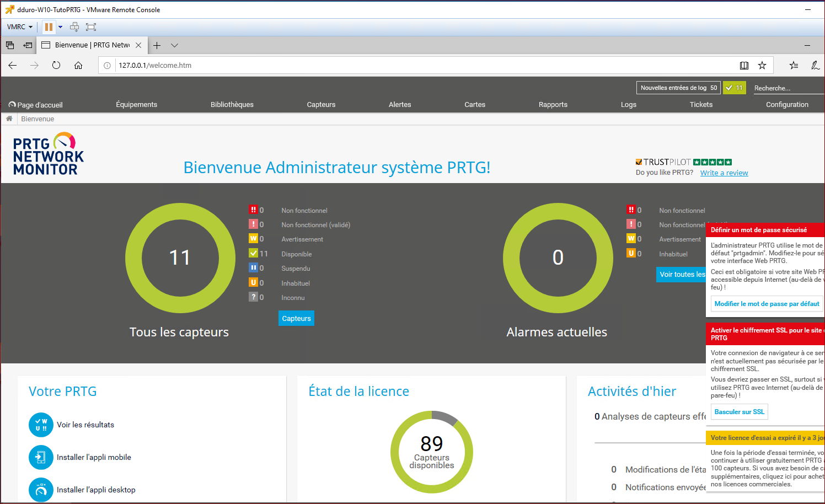Close the Bienvenue PRTG browser tab
This screenshot has width=825, height=504.
[x=138, y=45]
